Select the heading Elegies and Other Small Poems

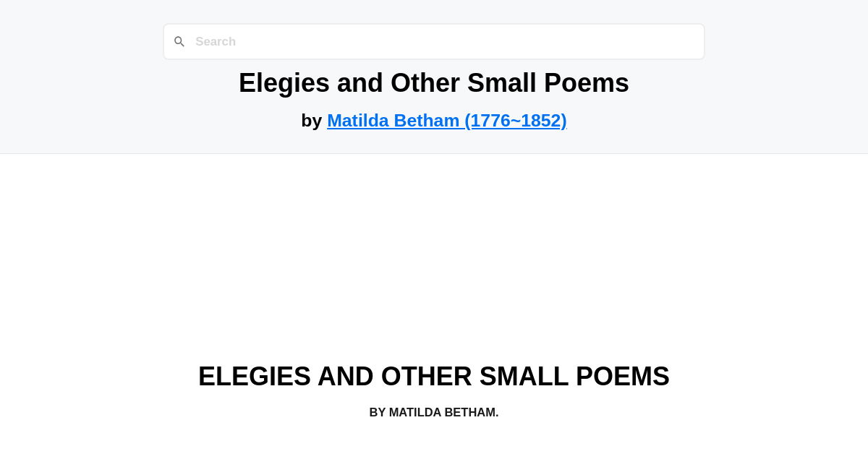coord(434,82)
